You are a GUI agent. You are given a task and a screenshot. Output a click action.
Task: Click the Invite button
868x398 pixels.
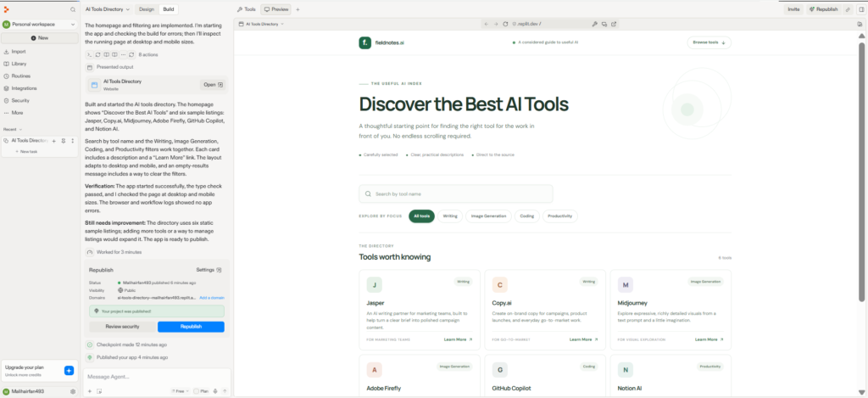click(793, 9)
